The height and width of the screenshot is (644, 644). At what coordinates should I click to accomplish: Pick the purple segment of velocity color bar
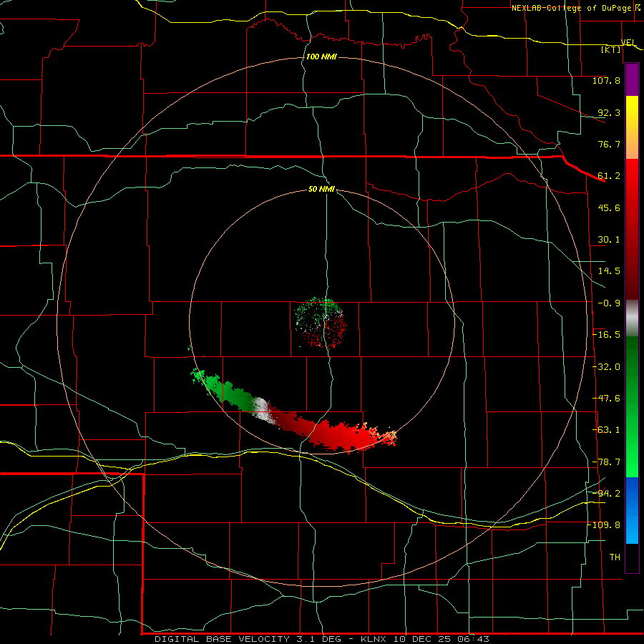pyautogui.click(x=632, y=79)
